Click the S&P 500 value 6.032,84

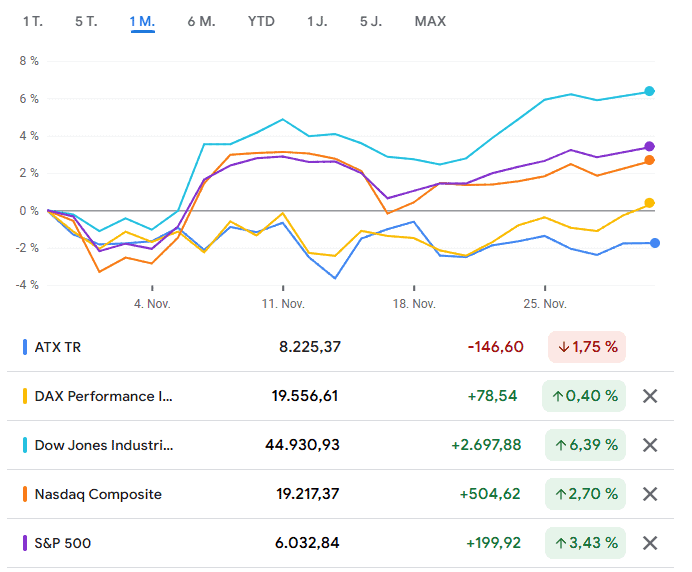tap(307, 543)
